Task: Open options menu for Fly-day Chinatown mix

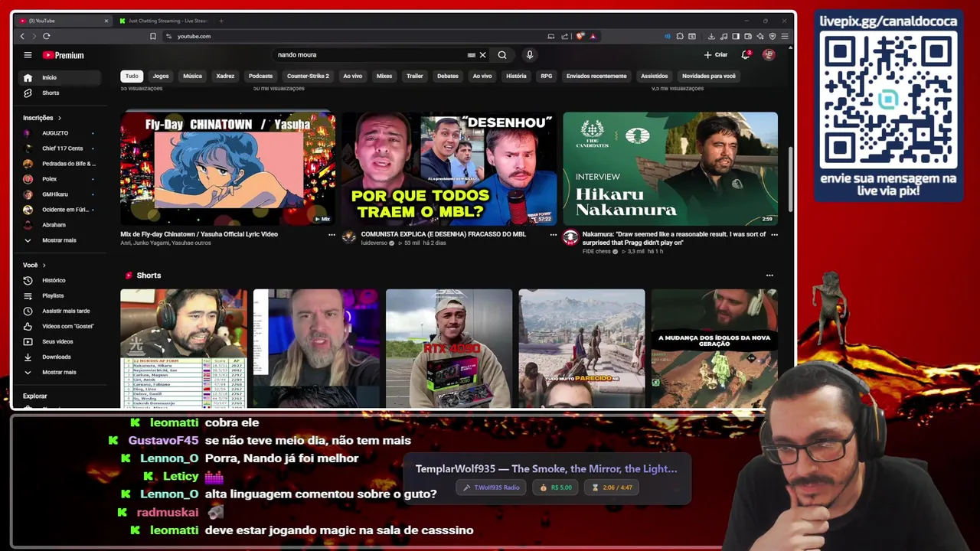Action: point(332,235)
